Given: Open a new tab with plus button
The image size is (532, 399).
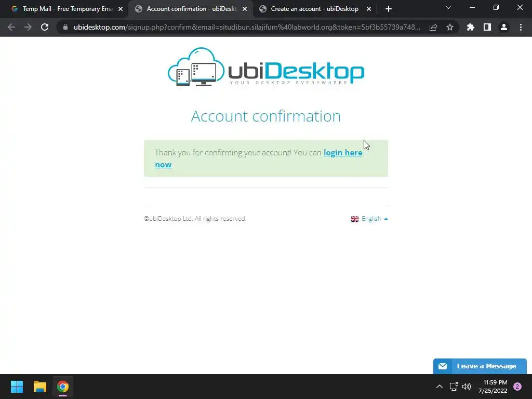Looking at the screenshot, I should point(389,9).
